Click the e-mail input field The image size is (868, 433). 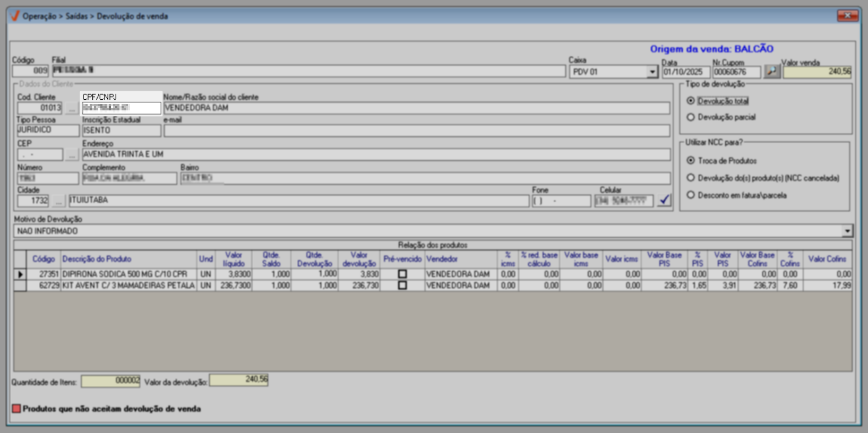pos(416,131)
